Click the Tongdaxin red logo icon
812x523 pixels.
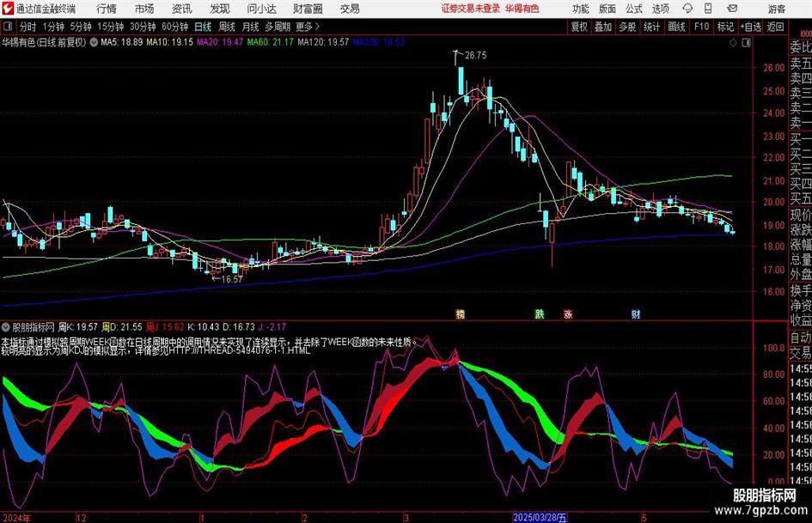pyautogui.click(x=8, y=9)
